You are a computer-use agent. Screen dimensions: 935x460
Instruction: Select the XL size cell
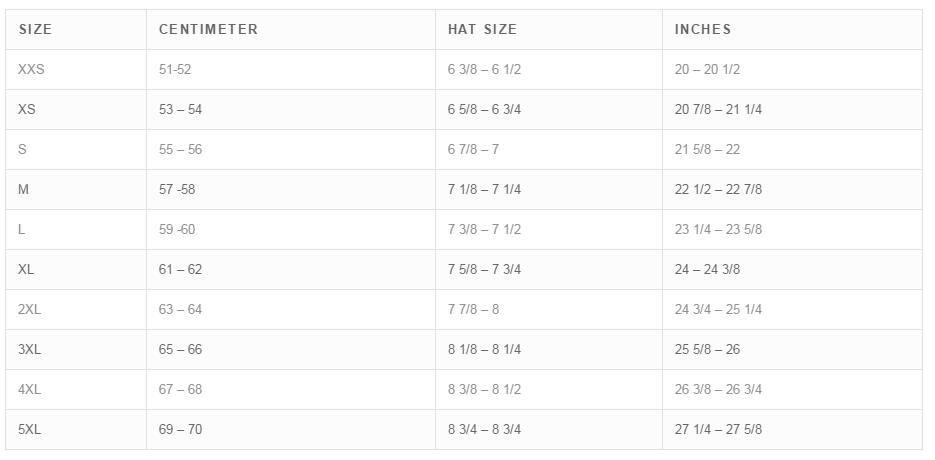pyautogui.click(x=27, y=270)
